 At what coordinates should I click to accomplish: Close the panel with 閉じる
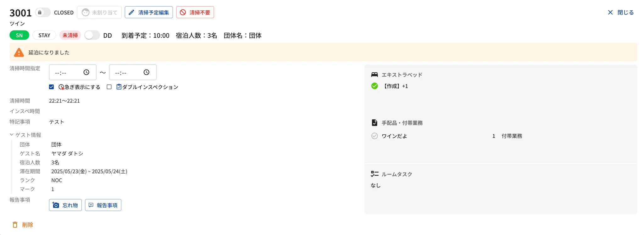pos(620,13)
